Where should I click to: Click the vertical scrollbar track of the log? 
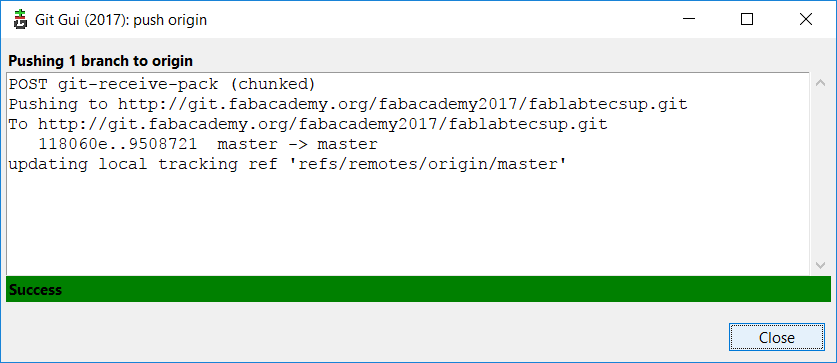pyautogui.click(x=820, y=174)
